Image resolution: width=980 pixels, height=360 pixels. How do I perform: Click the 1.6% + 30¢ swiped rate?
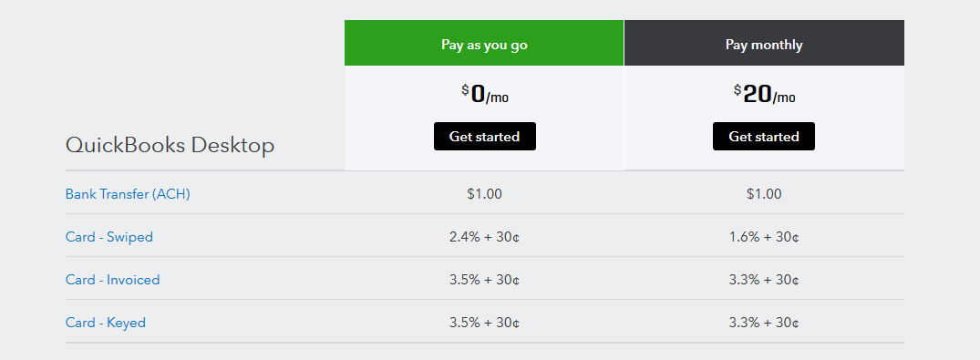click(764, 237)
